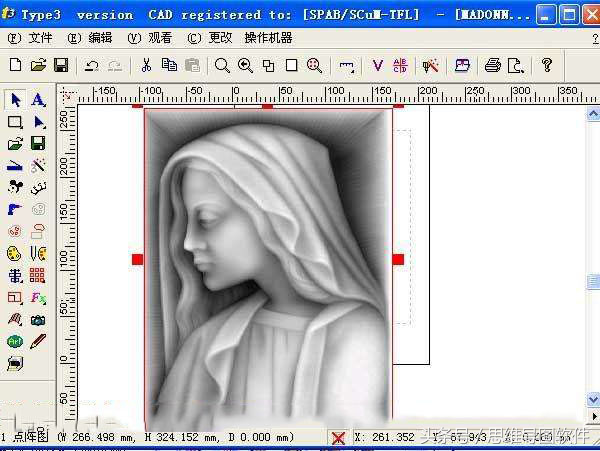This screenshot has height=451, width=600.
Task: Click left red selection handle
Action: [137, 259]
